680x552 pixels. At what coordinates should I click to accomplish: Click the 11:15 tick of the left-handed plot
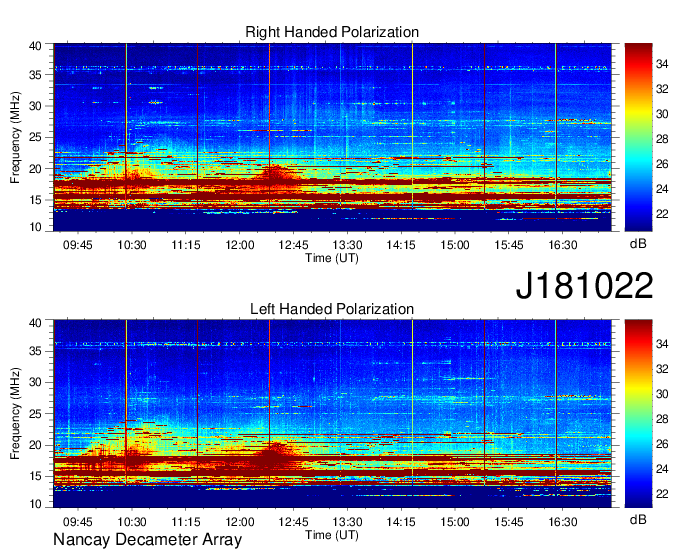coord(186,522)
